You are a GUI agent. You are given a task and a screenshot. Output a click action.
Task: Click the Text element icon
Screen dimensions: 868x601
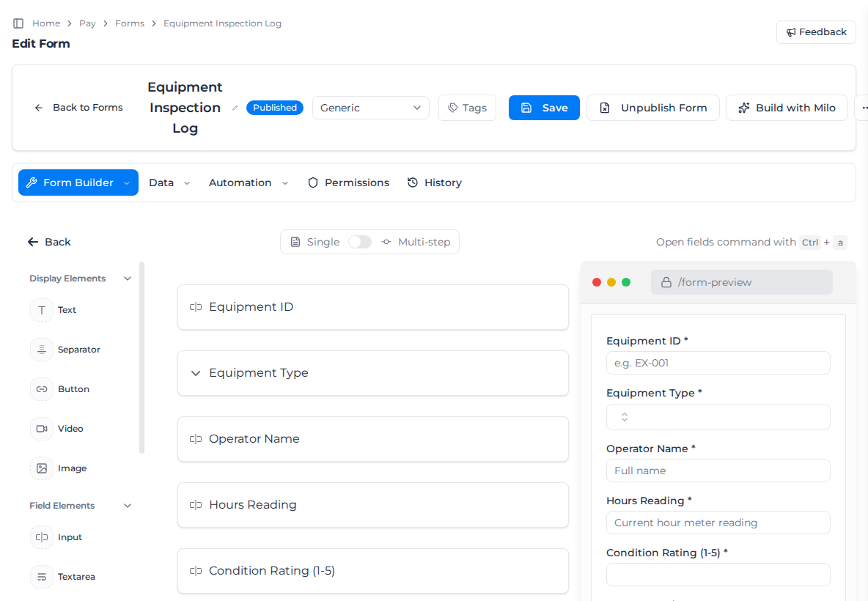point(42,310)
